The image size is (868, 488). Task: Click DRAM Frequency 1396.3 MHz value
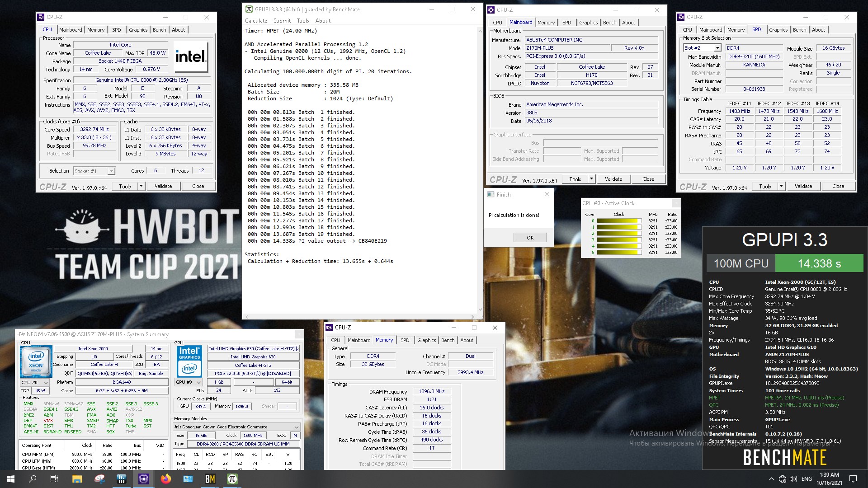431,392
